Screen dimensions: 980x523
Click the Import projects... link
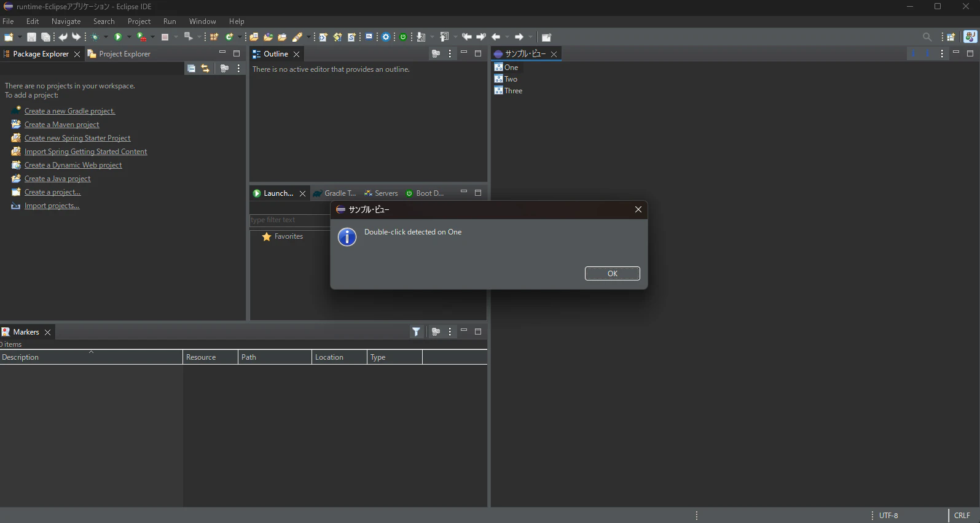(x=52, y=206)
